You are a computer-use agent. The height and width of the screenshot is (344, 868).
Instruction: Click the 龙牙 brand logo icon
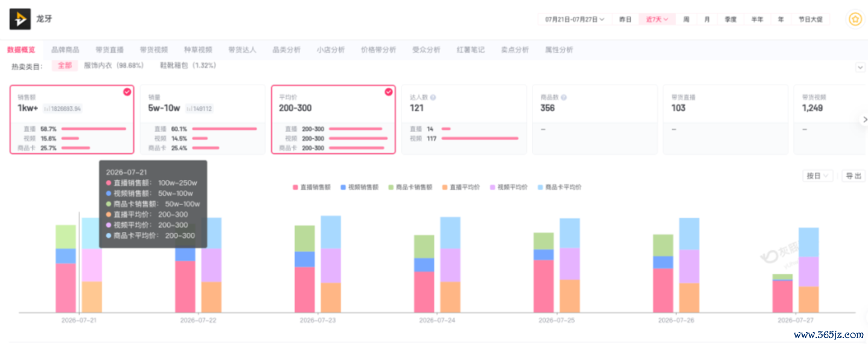coord(20,19)
